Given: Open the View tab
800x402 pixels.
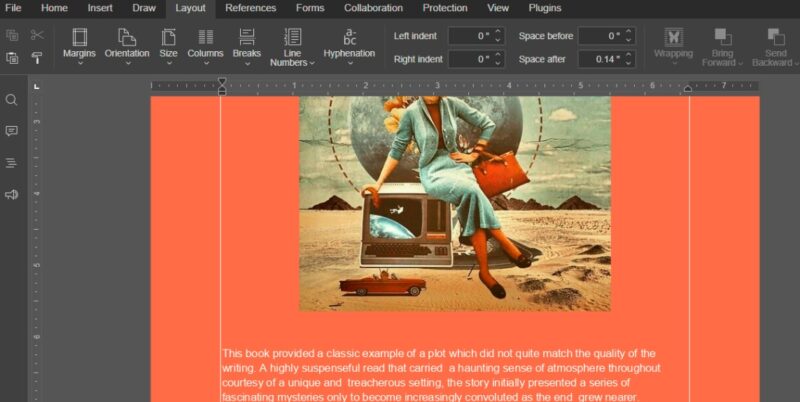Looking at the screenshot, I should (x=497, y=8).
